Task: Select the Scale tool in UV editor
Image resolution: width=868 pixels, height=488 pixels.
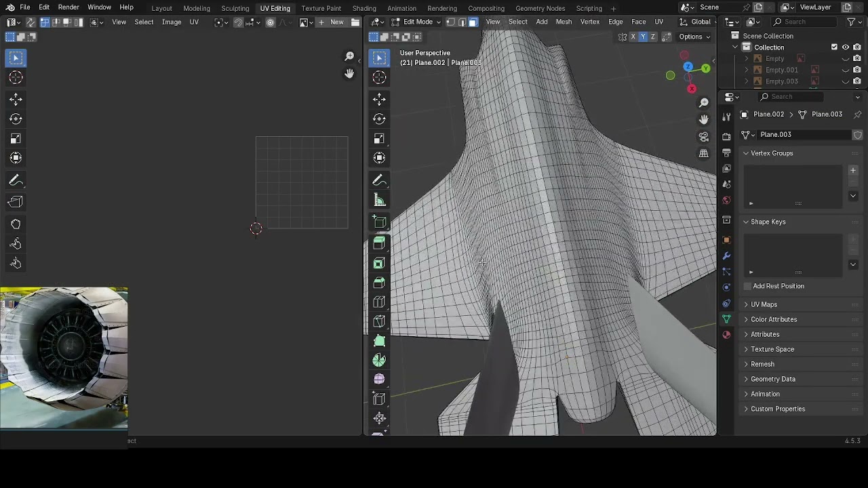Action: (16, 139)
